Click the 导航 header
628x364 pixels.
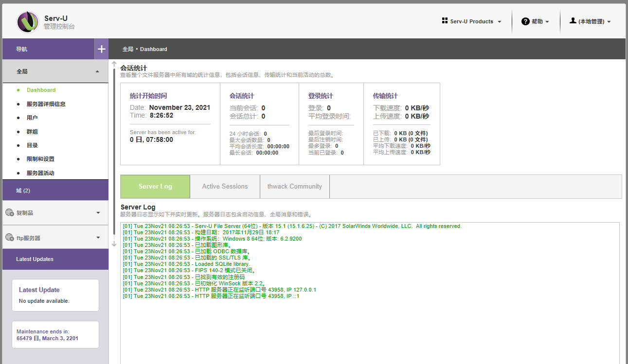pyautogui.click(x=48, y=49)
